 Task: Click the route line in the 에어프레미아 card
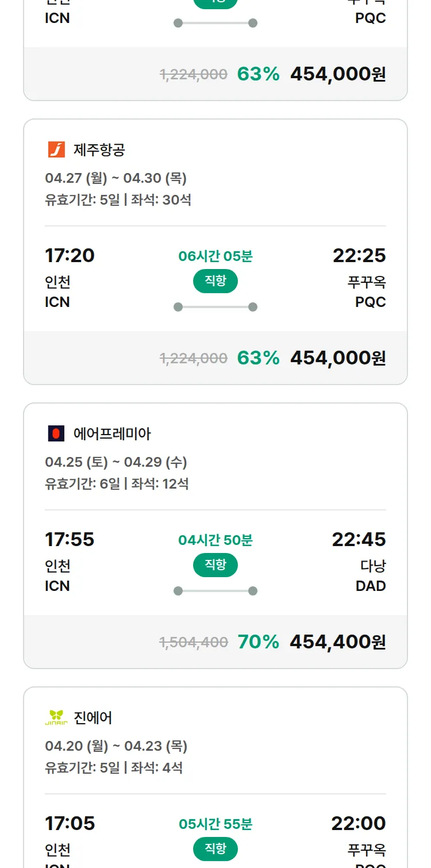click(x=215, y=591)
